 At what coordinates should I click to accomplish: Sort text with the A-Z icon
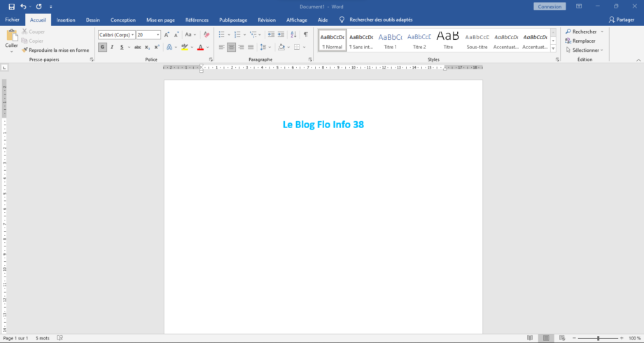click(293, 35)
